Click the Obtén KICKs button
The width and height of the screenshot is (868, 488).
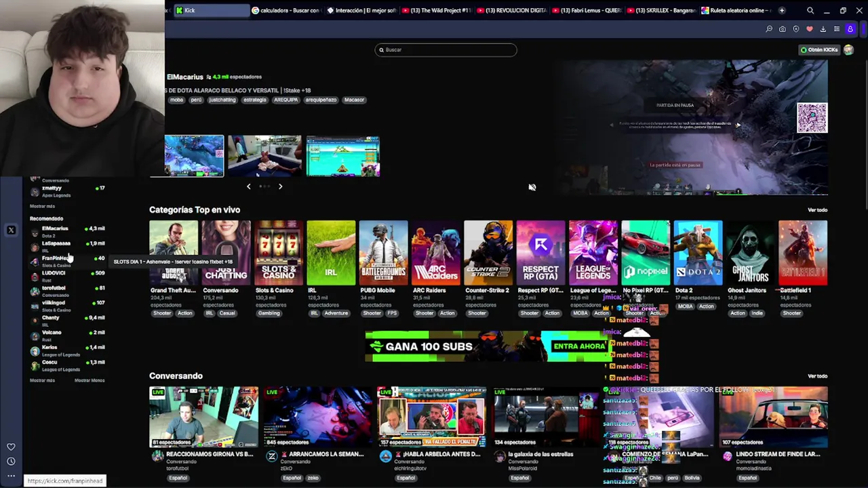(x=819, y=49)
